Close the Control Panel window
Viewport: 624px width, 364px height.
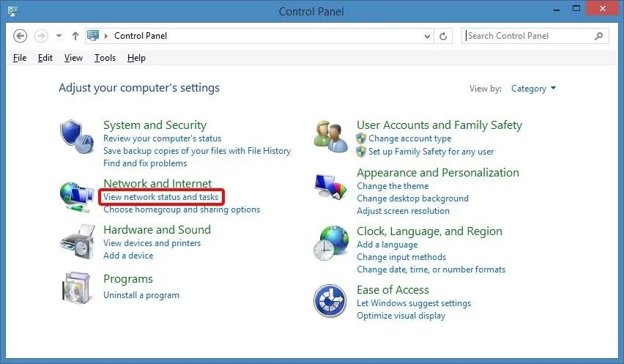pos(602,8)
